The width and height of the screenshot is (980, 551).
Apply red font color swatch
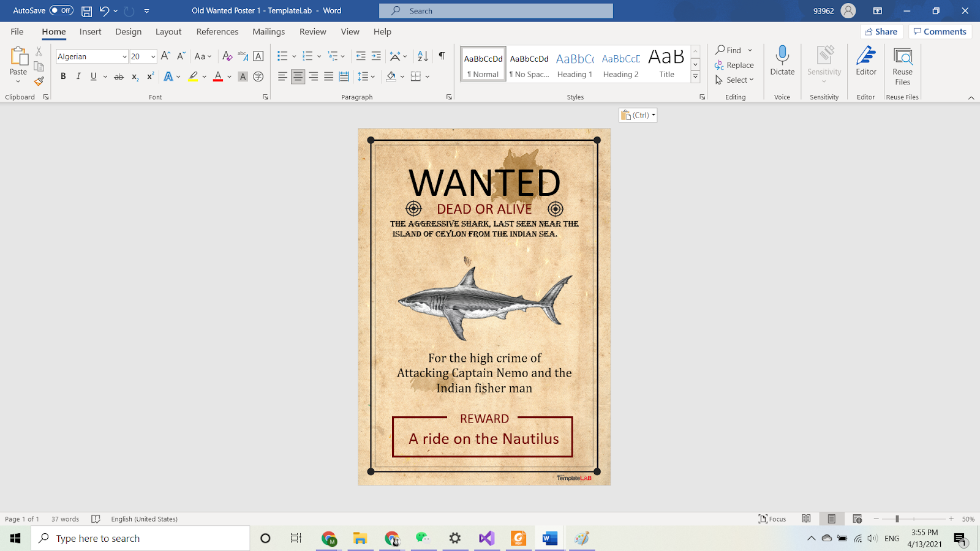(x=218, y=77)
